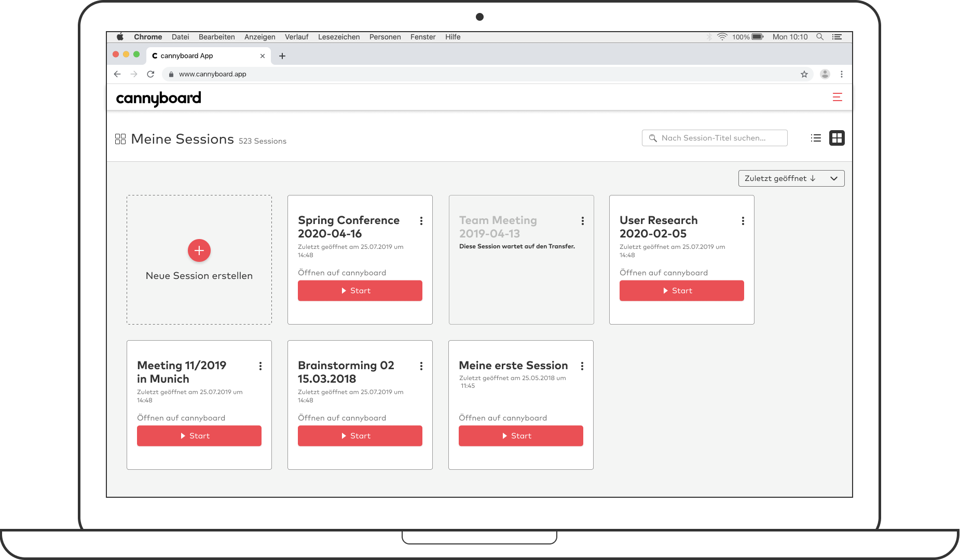Viewport: 960px width, 560px height.
Task: Open the Personen menu
Action: click(x=385, y=37)
